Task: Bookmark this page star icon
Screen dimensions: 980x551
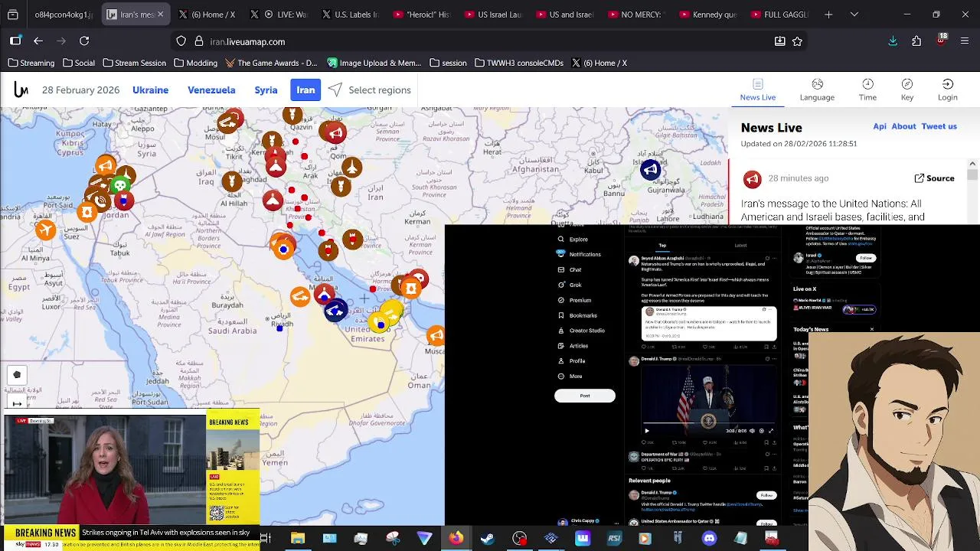Action: pos(797,41)
